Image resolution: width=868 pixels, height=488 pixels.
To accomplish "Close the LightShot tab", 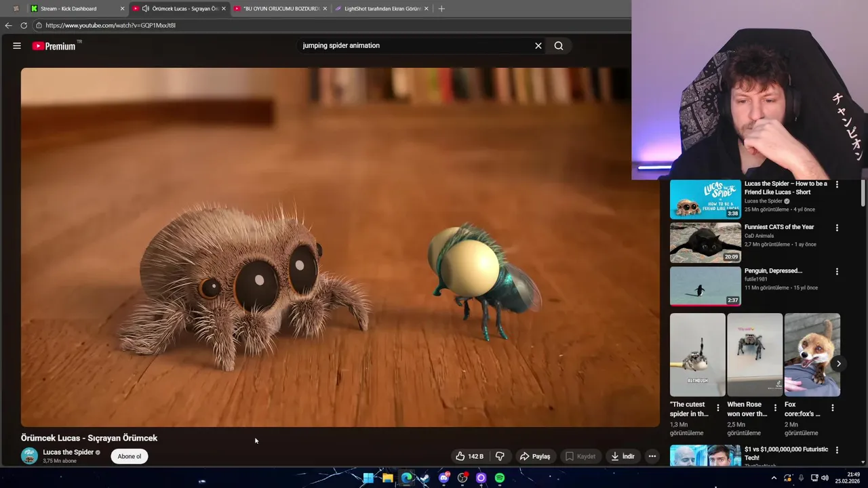I will [427, 9].
